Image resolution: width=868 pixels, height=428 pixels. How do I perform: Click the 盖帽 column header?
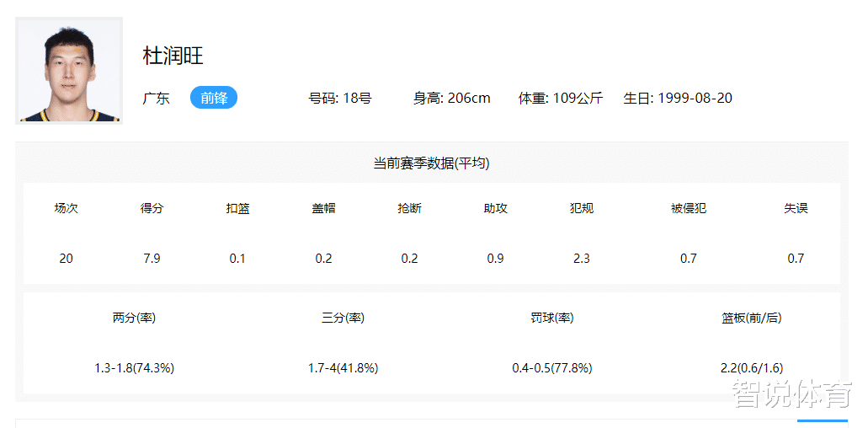click(x=323, y=208)
